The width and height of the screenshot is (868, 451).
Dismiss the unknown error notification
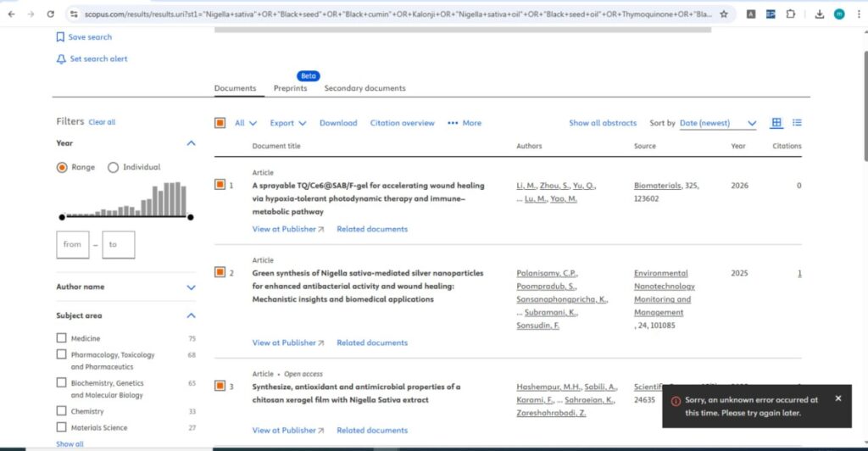coord(838,398)
